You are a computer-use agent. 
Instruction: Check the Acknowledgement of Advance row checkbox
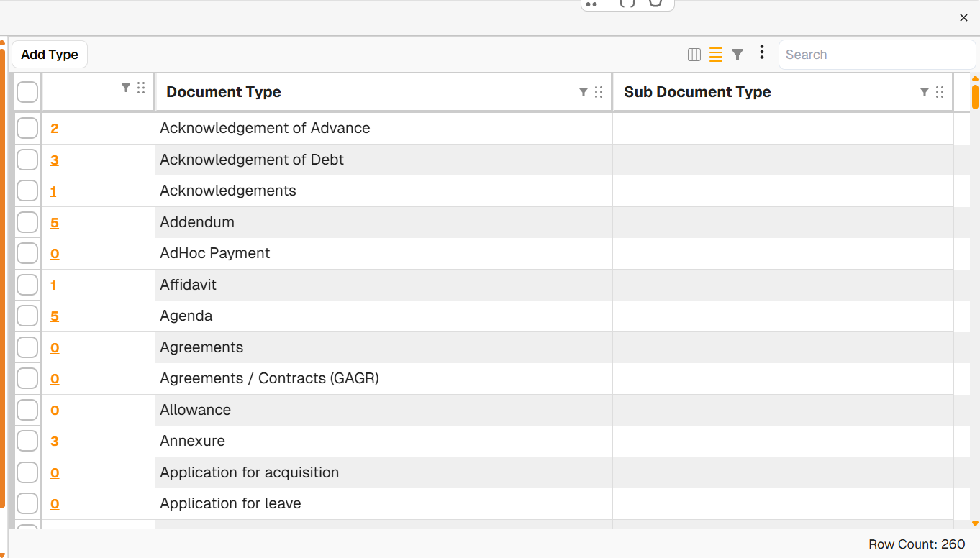27,129
